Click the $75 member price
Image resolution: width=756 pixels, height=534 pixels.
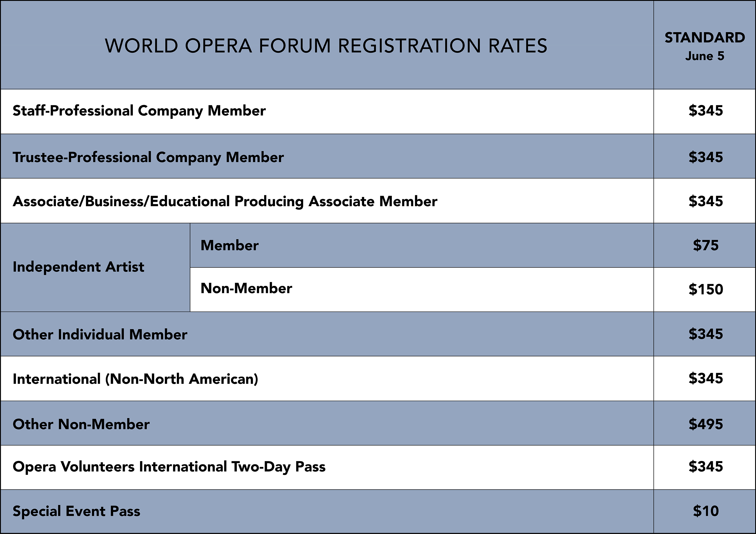706,245
